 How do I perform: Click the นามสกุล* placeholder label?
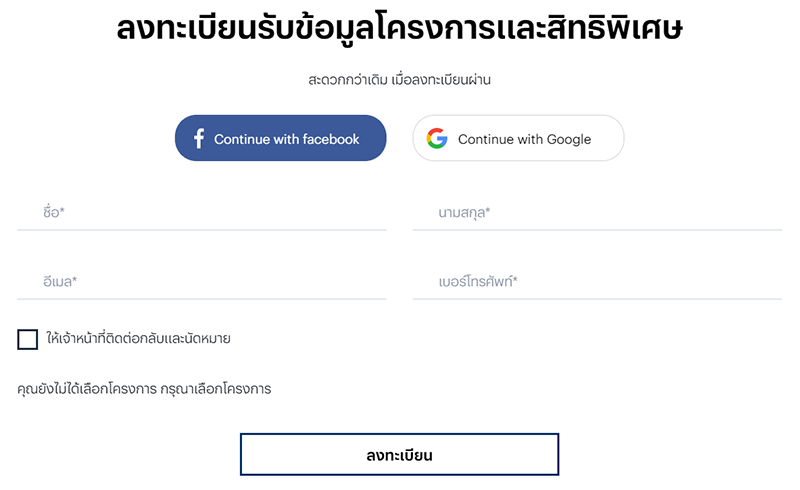click(x=464, y=213)
